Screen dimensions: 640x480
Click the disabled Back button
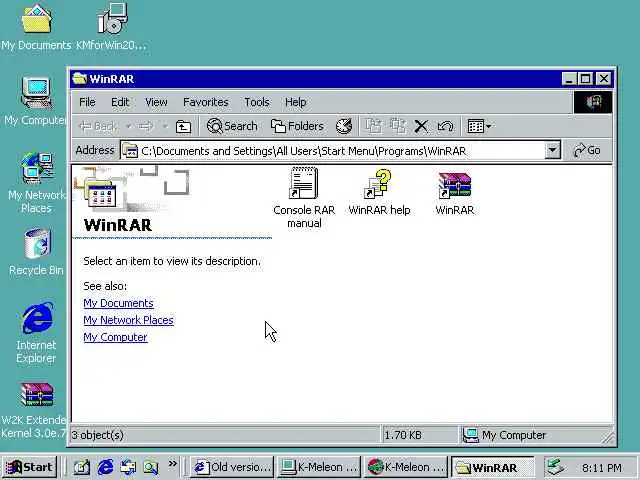pyautogui.click(x=98, y=126)
